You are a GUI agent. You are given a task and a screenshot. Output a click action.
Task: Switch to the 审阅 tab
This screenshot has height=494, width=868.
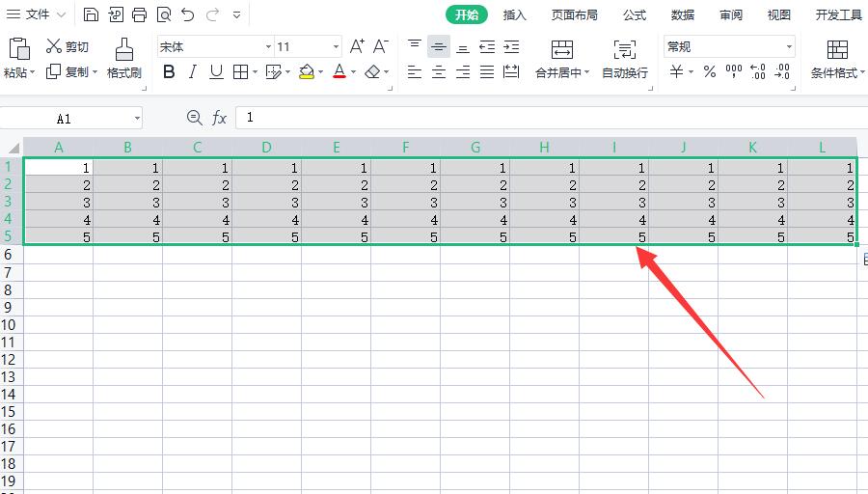731,14
